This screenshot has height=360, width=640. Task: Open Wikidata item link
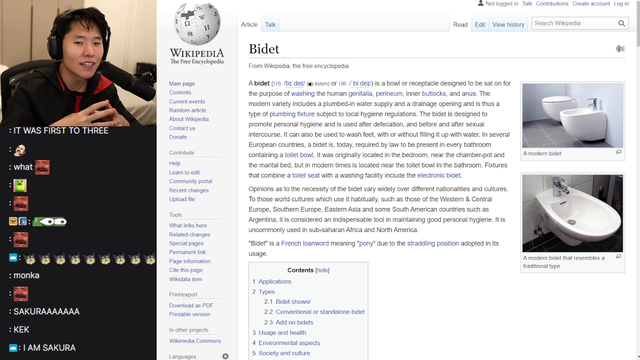pyautogui.click(x=185, y=279)
